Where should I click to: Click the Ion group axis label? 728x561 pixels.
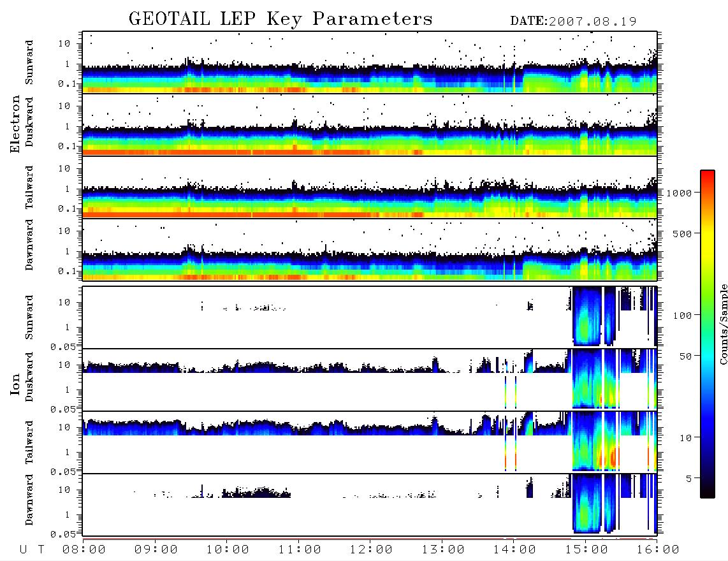pos(15,384)
